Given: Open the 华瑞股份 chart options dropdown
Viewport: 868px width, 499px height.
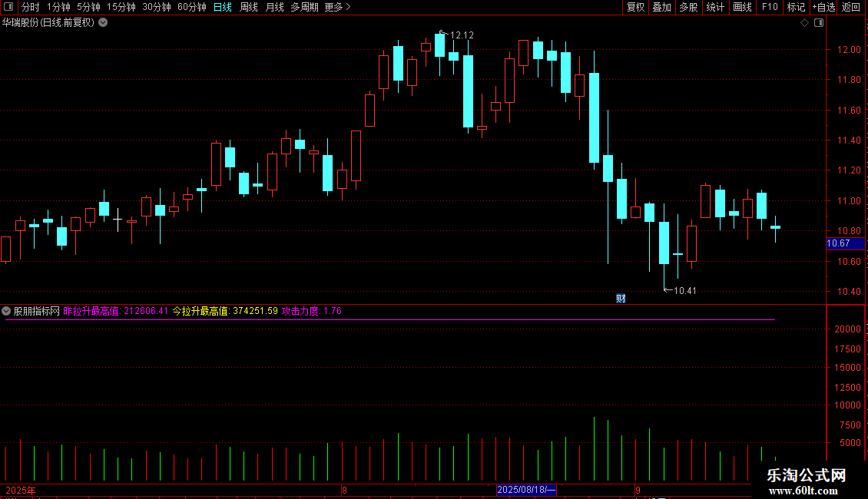Looking at the screenshot, I should [x=103, y=23].
